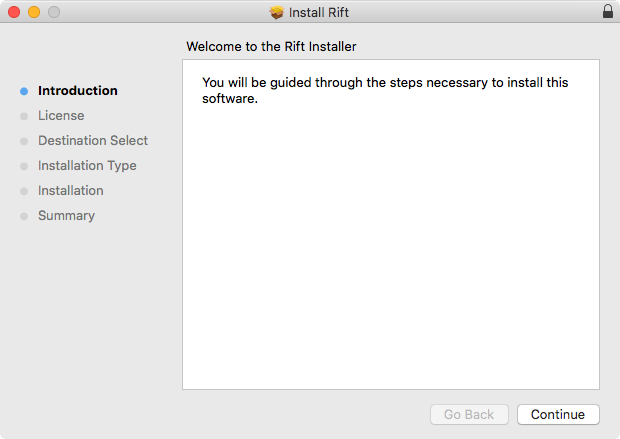The image size is (620, 439).
Task: Minimize the installer with the yellow button
Action: (x=33, y=12)
